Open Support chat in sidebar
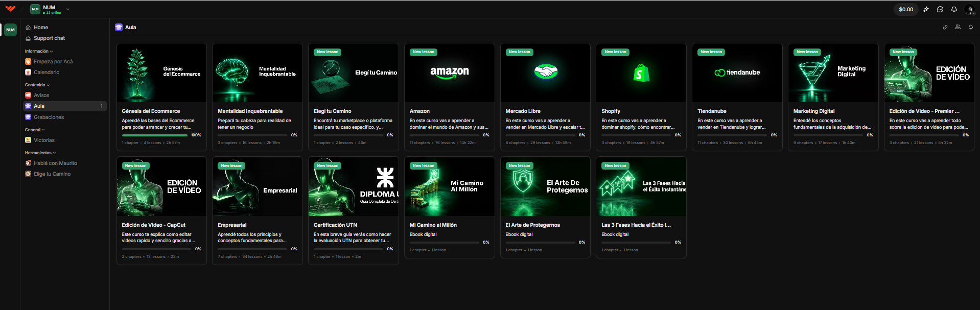Image resolution: width=980 pixels, height=310 pixels. [x=49, y=38]
